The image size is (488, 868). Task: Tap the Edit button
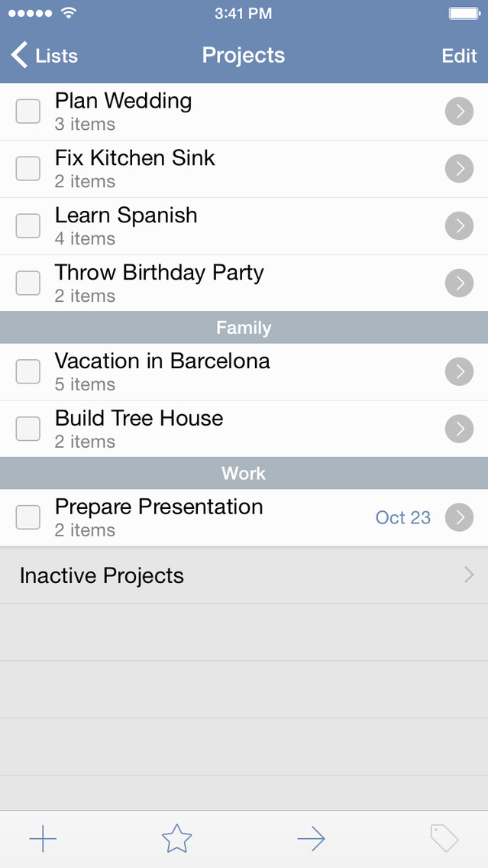coord(459,56)
